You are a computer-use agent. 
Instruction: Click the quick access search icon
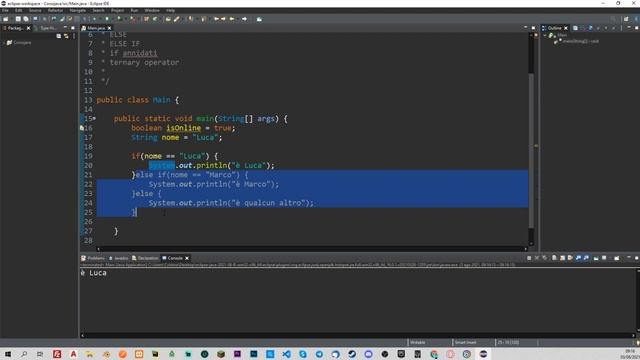[x=613, y=19]
